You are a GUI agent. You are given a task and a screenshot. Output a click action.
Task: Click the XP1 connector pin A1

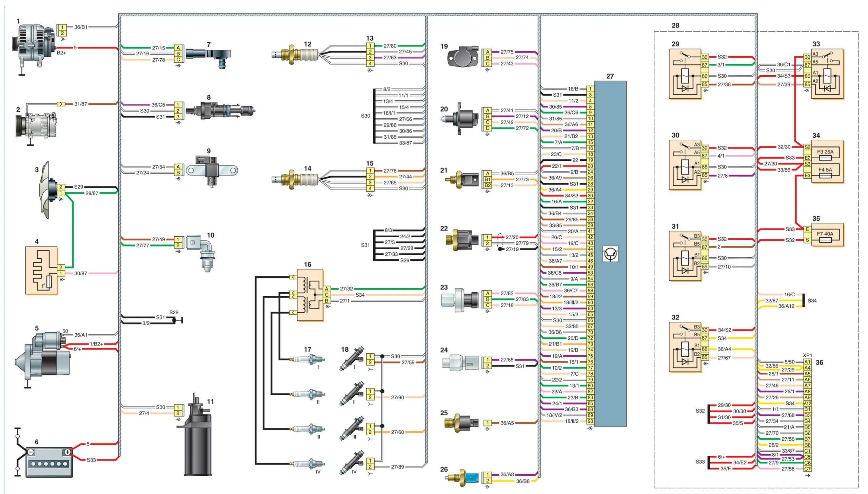pos(807,362)
